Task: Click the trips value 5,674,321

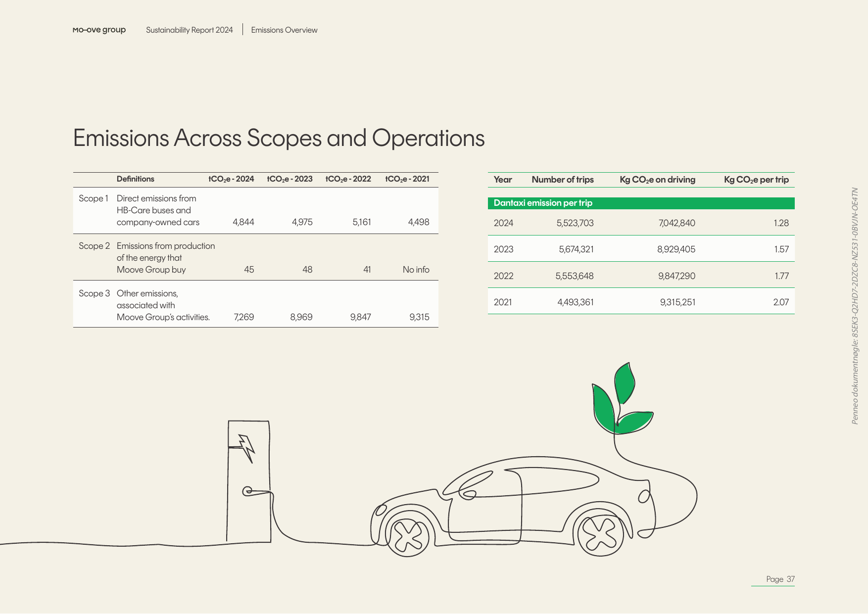Action: [x=576, y=249]
